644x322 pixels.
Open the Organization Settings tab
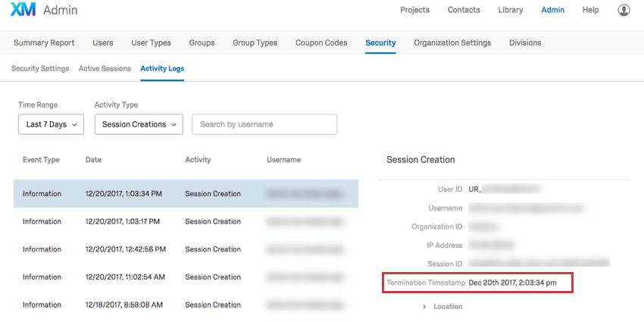click(452, 42)
